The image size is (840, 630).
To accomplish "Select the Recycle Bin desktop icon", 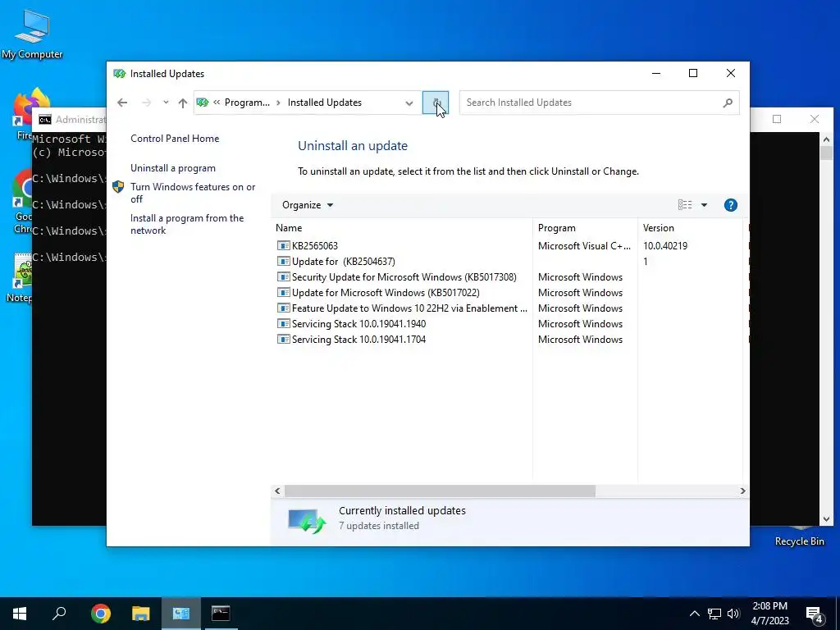I will (x=799, y=536).
